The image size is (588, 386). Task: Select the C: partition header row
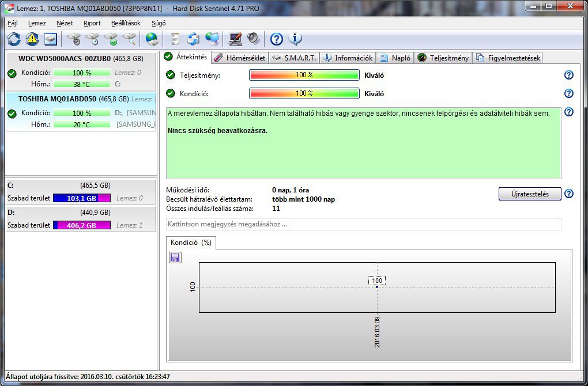81,185
